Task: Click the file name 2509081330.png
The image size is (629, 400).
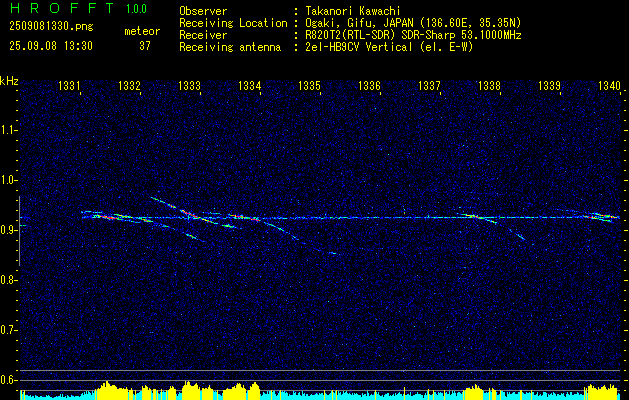Action: point(51,27)
